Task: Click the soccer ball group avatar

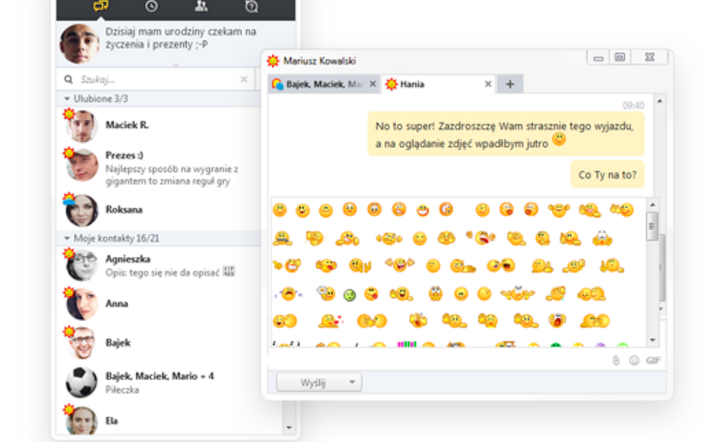Action: click(81, 382)
